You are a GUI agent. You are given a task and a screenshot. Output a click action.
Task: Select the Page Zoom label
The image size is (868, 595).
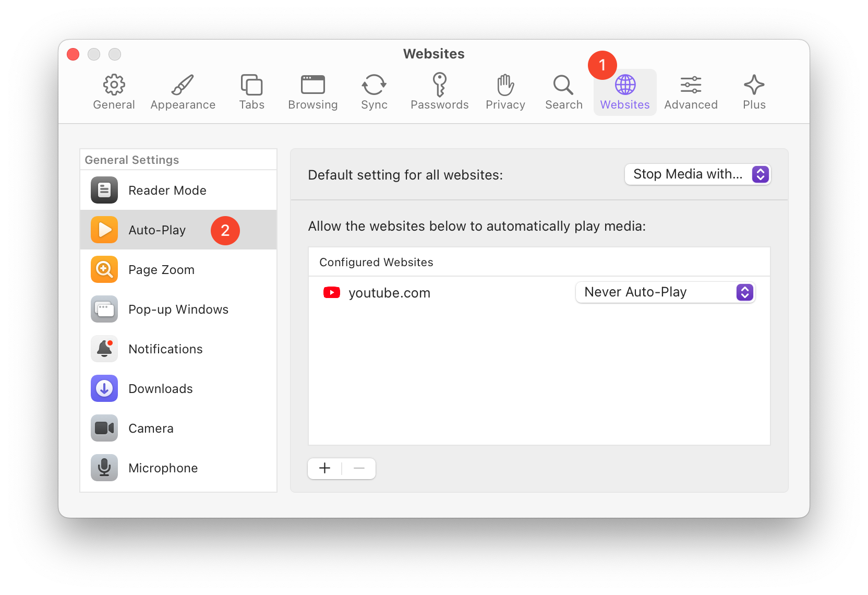click(x=161, y=270)
